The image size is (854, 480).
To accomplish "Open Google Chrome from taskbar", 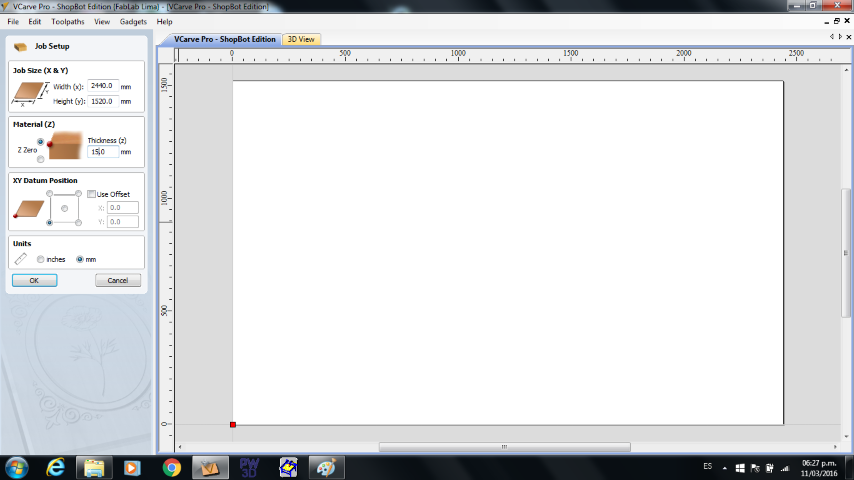I will click(172, 468).
